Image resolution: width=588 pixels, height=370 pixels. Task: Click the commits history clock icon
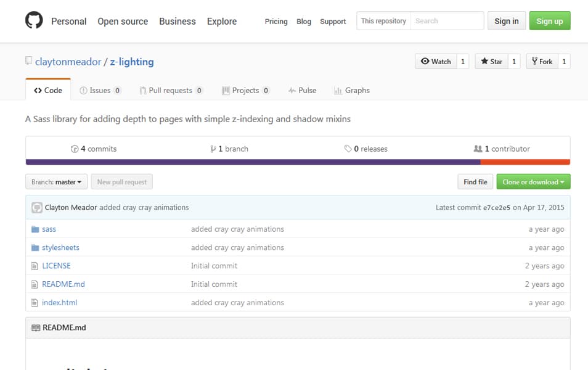75,149
